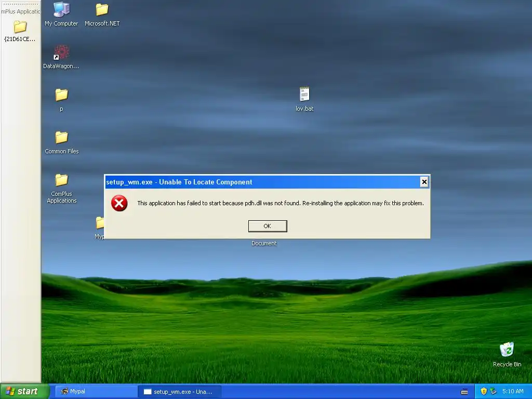Select the {21D61CE... folder in the left panel
This screenshot has height=399, width=532.
point(20,31)
